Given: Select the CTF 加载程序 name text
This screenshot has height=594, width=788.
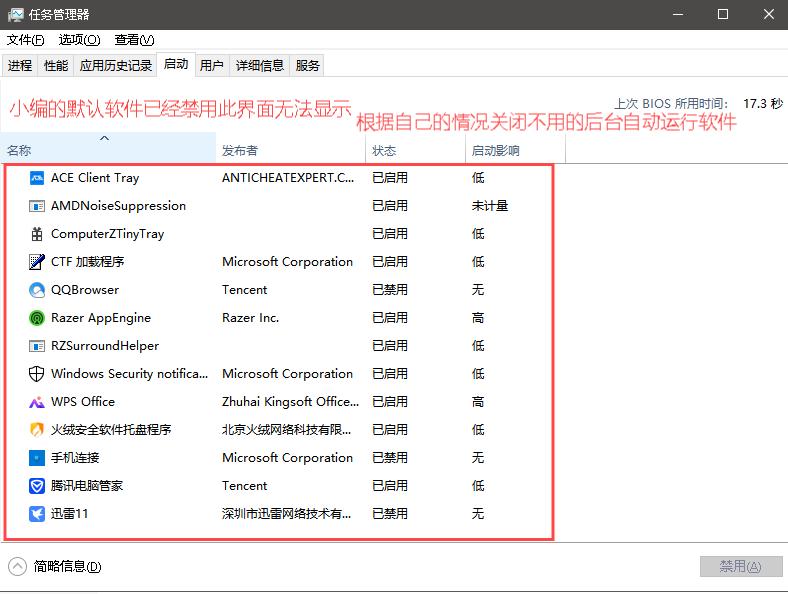Looking at the screenshot, I should tap(87, 262).
